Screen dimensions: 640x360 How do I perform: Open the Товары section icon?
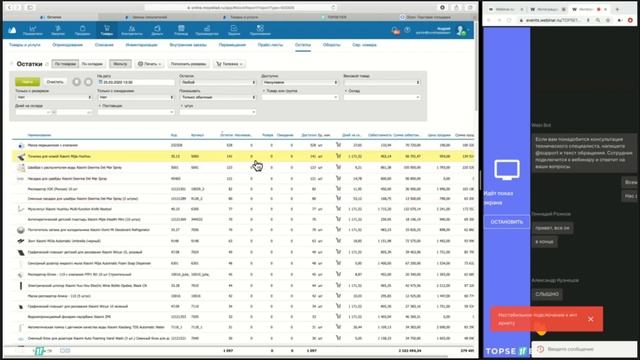[x=107, y=30]
